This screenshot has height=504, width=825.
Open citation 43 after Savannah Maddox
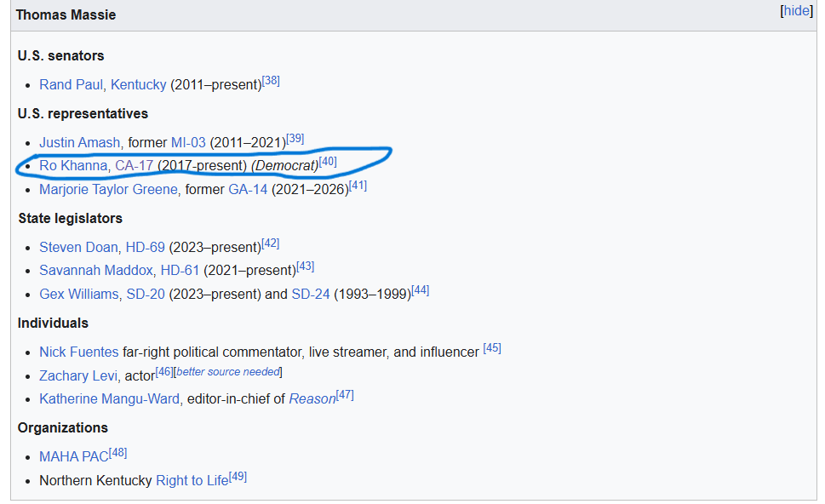(x=305, y=266)
